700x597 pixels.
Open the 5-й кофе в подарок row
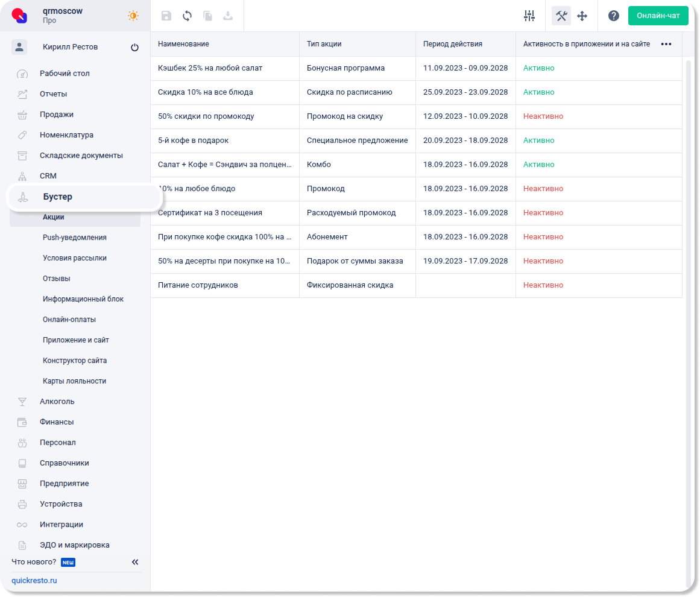(x=193, y=141)
